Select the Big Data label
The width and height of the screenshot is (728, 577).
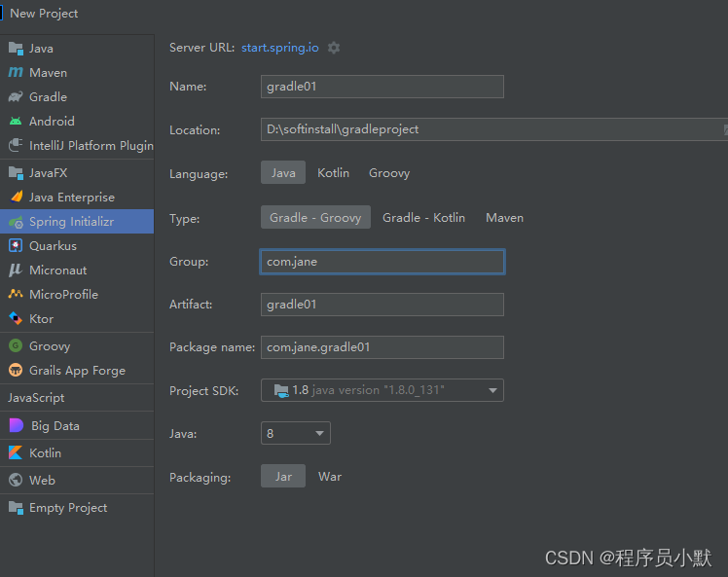[55, 426]
